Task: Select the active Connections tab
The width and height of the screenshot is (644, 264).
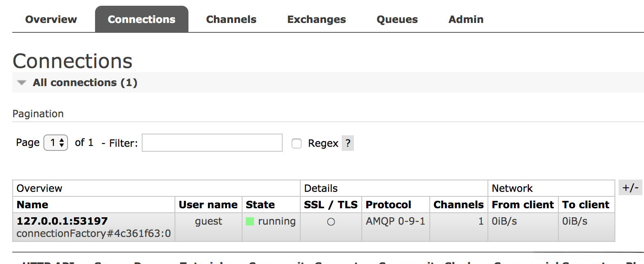Action: 141,19
